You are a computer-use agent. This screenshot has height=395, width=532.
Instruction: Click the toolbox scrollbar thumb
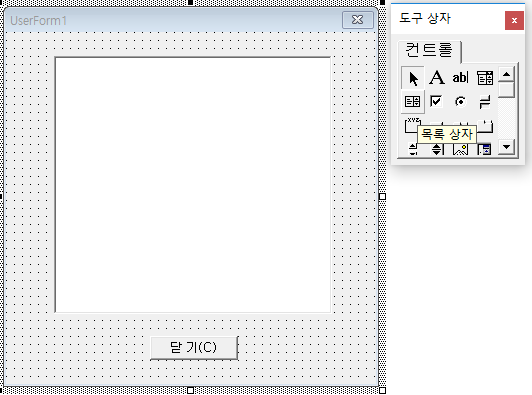click(x=507, y=90)
